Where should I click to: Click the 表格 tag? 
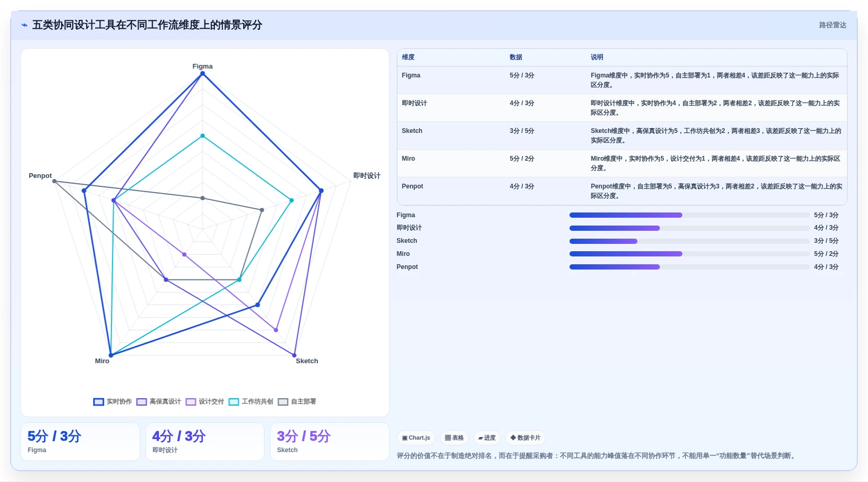pos(454,438)
